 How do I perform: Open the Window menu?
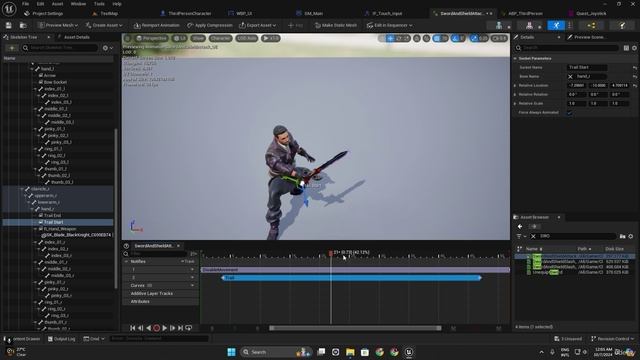pyautogui.click(x=78, y=4)
